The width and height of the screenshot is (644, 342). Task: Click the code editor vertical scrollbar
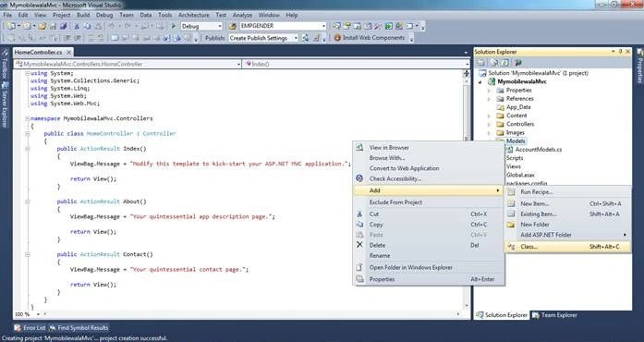467,189
